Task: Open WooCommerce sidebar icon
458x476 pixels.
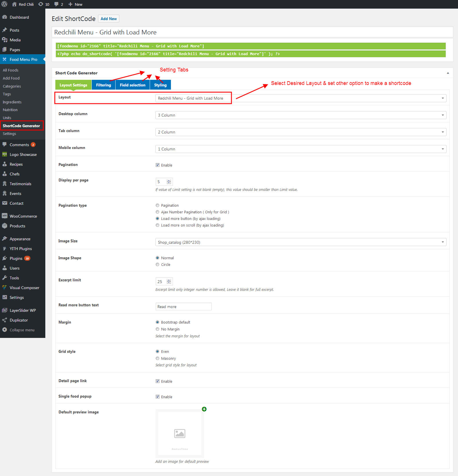Action: pos(5,216)
